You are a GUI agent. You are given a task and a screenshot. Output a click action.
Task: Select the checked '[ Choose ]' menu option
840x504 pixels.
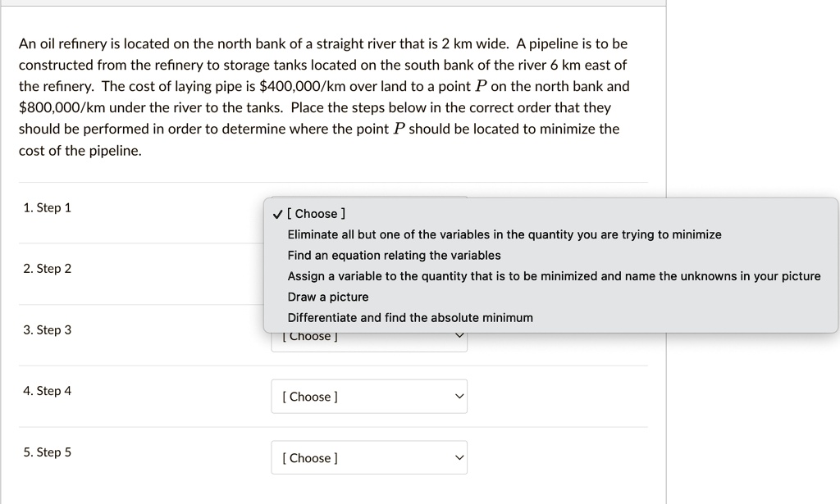tap(316, 214)
